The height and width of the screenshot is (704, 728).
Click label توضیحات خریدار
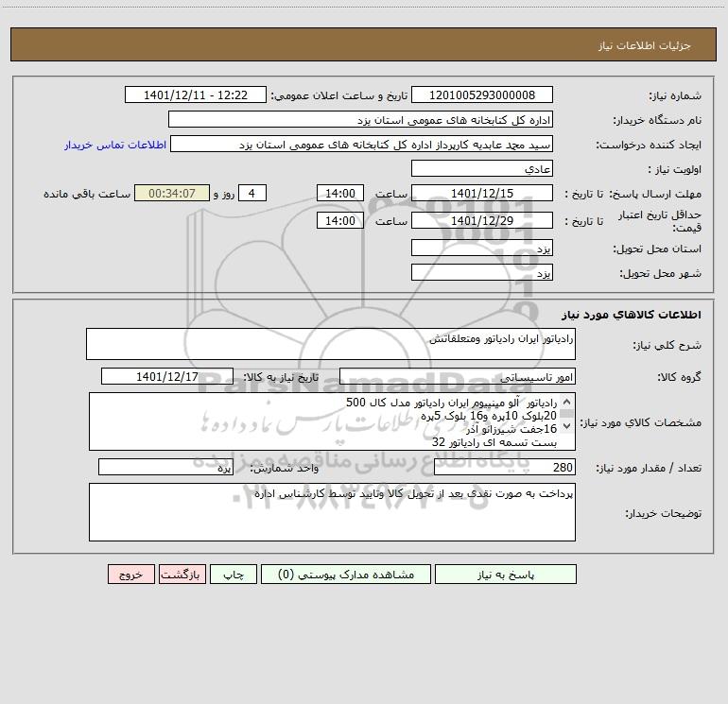[663, 513]
